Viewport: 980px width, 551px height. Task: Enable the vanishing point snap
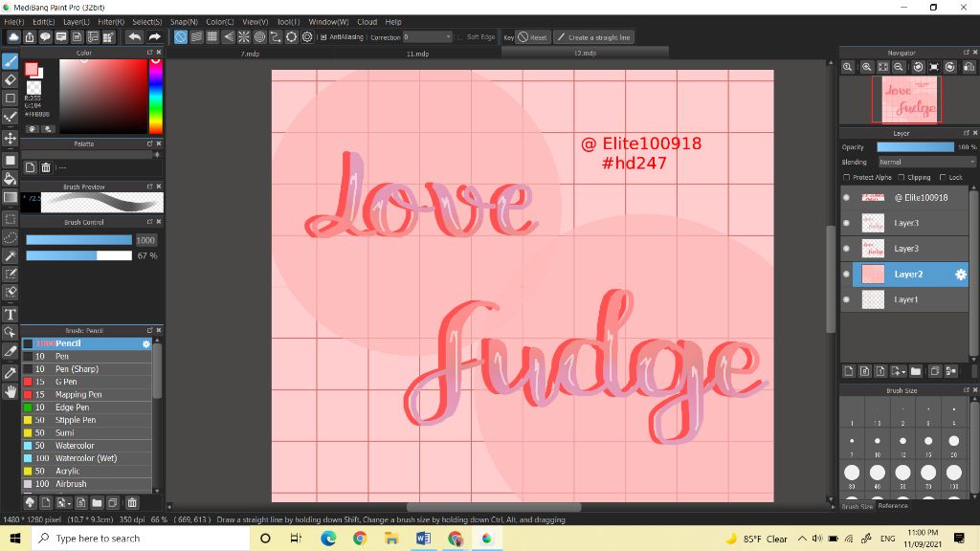pos(228,37)
